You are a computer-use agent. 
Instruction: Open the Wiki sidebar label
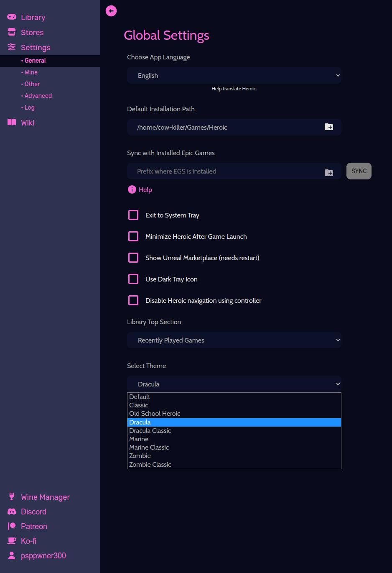pos(28,123)
